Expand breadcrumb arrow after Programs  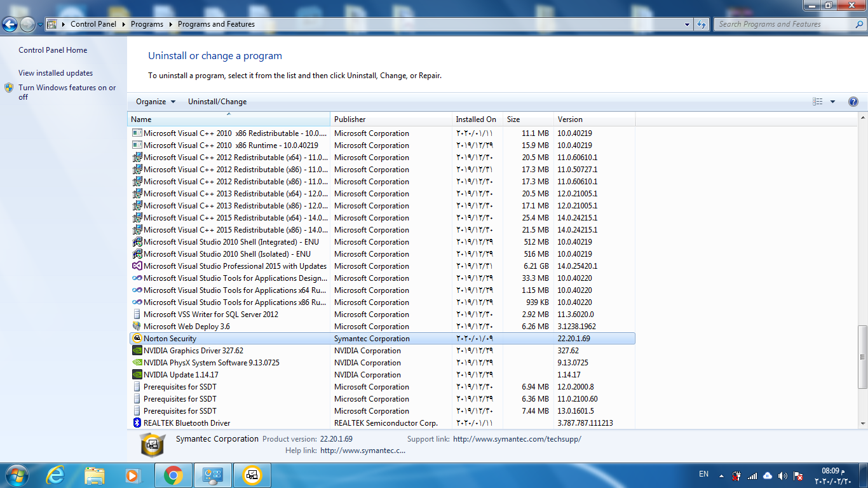point(171,24)
